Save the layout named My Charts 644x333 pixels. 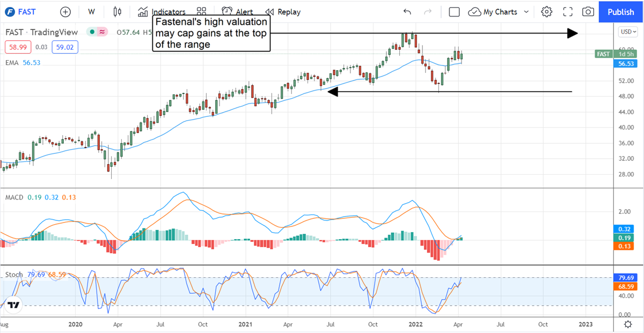point(494,12)
